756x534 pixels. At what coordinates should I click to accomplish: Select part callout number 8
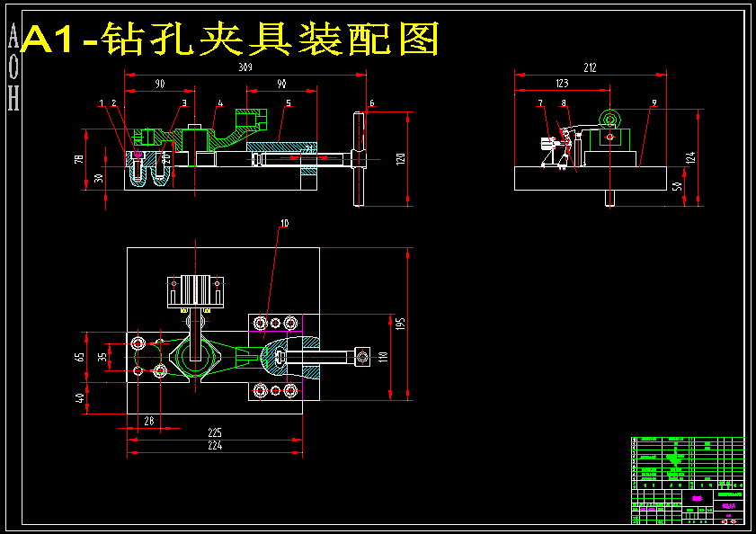(564, 103)
